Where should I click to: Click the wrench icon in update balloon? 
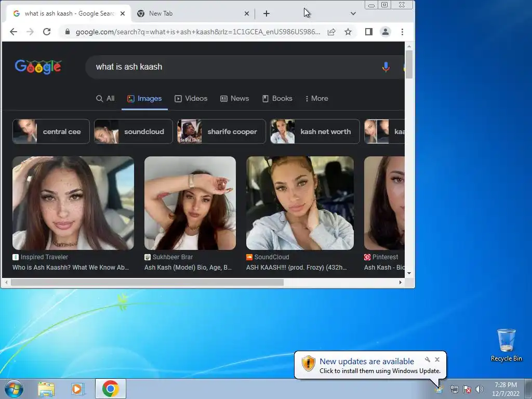428,360
